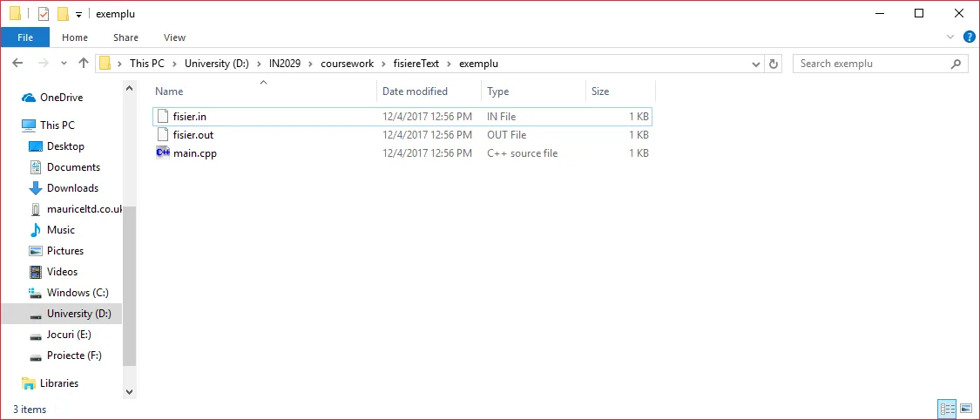980x420 pixels.
Task: Open recent locations dropdown arrow
Action: pyautogui.click(x=64, y=64)
